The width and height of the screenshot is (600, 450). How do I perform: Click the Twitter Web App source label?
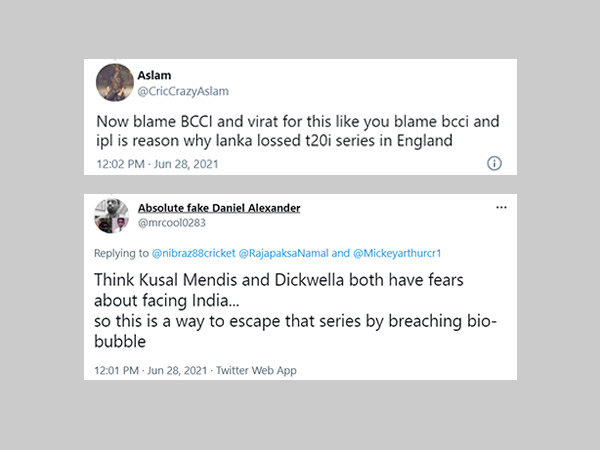[262, 370]
